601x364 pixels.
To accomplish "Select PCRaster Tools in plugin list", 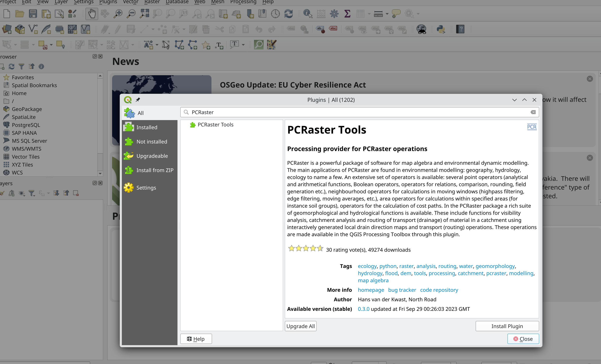I will pos(215,124).
